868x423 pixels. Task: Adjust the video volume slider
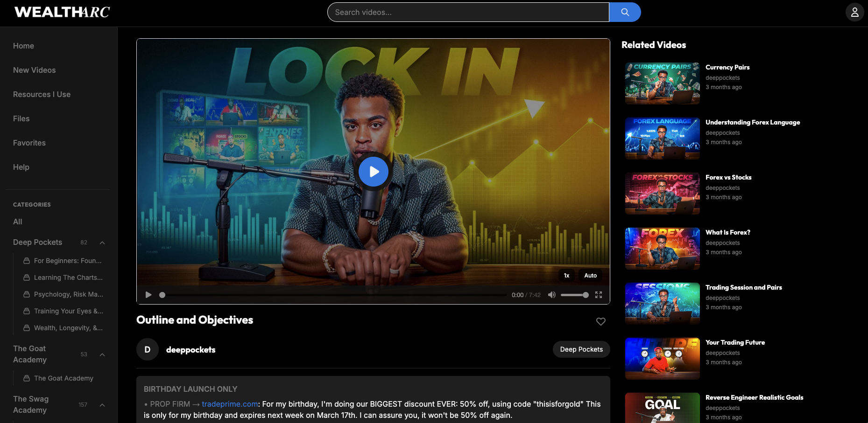[x=574, y=295]
